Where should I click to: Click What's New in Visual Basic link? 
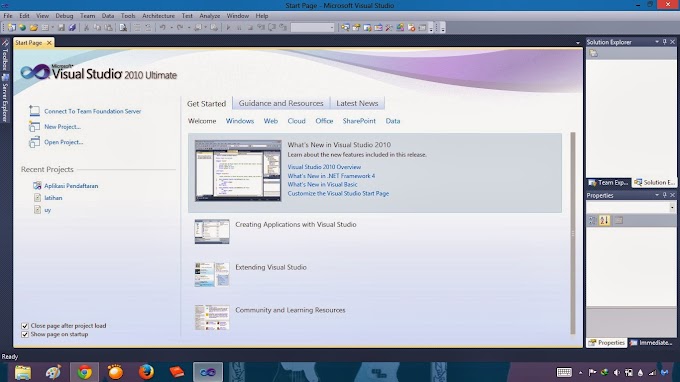pyautogui.click(x=322, y=184)
